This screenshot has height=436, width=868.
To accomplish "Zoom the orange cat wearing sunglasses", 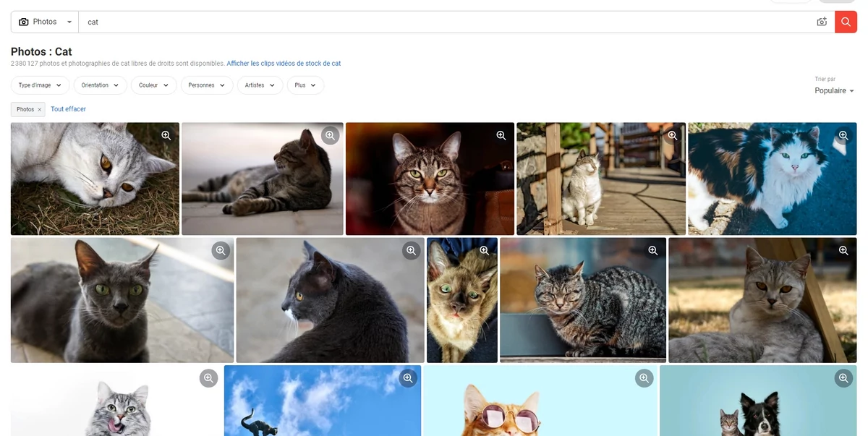I will pos(644,378).
